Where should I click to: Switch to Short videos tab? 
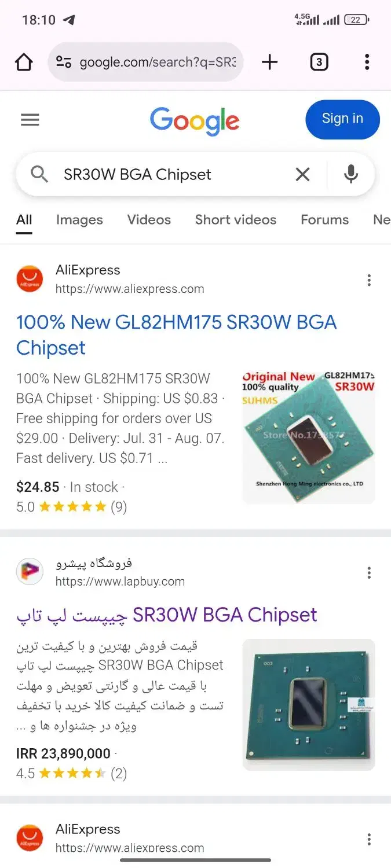pyautogui.click(x=236, y=220)
